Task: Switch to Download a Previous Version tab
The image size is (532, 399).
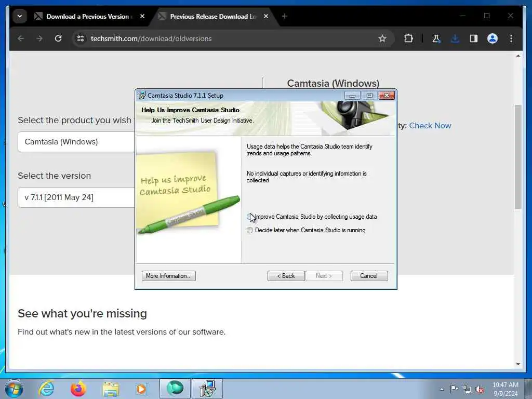Action: 88,16
